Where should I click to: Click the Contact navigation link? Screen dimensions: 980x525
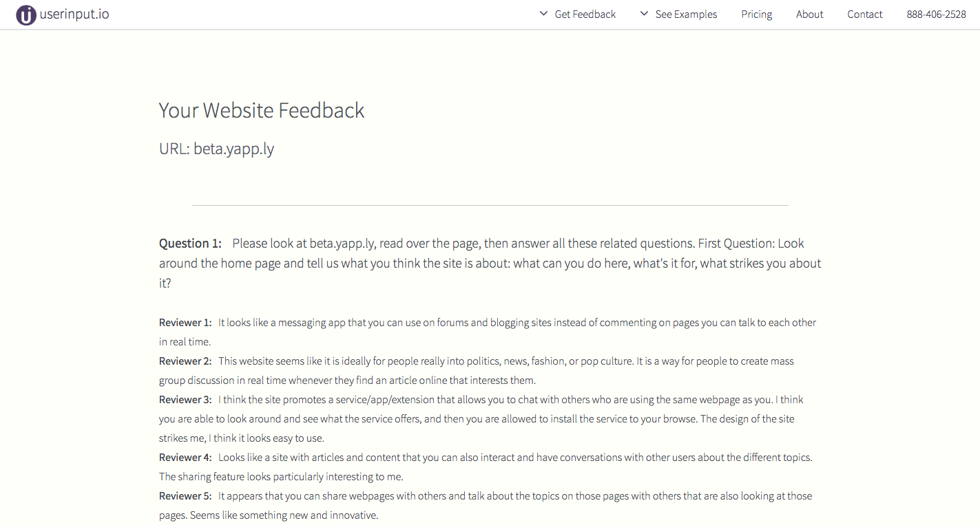(x=864, y=14)
